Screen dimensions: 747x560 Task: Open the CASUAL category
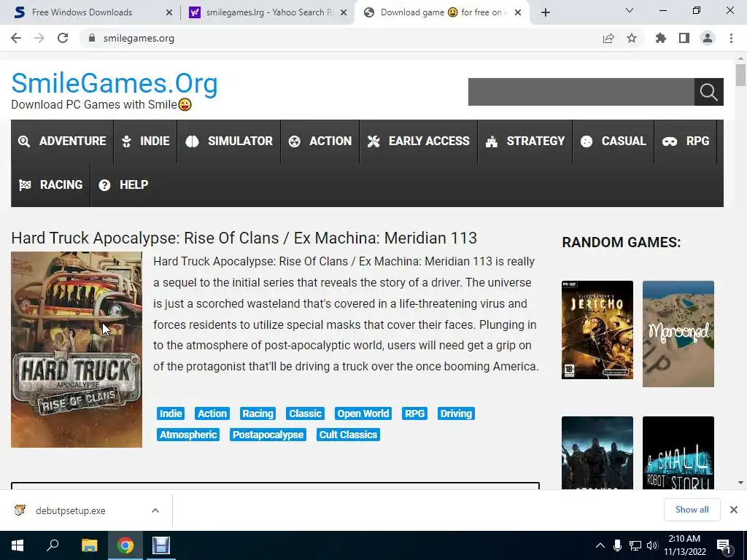[613, 141]
